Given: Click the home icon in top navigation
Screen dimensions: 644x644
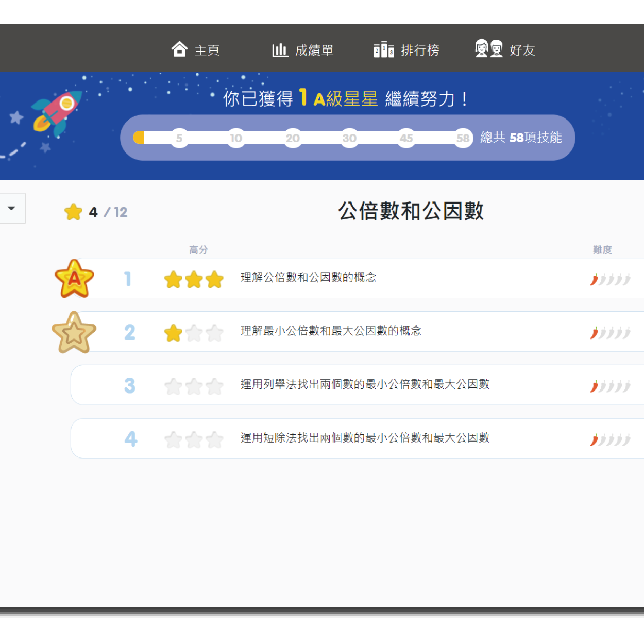Looking at the screenshot, I should [179, 49].
